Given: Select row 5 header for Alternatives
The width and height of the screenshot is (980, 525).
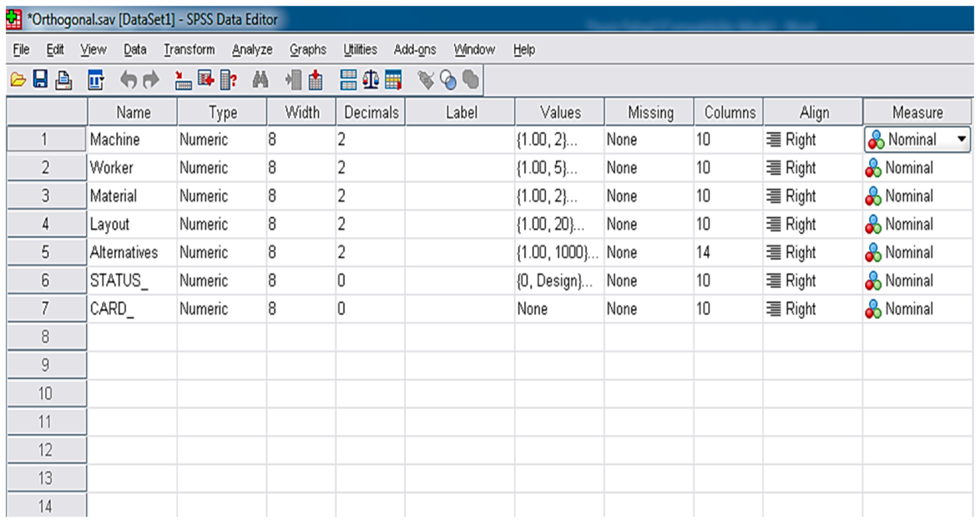Looking at the screenshot, I should [46, 253].
